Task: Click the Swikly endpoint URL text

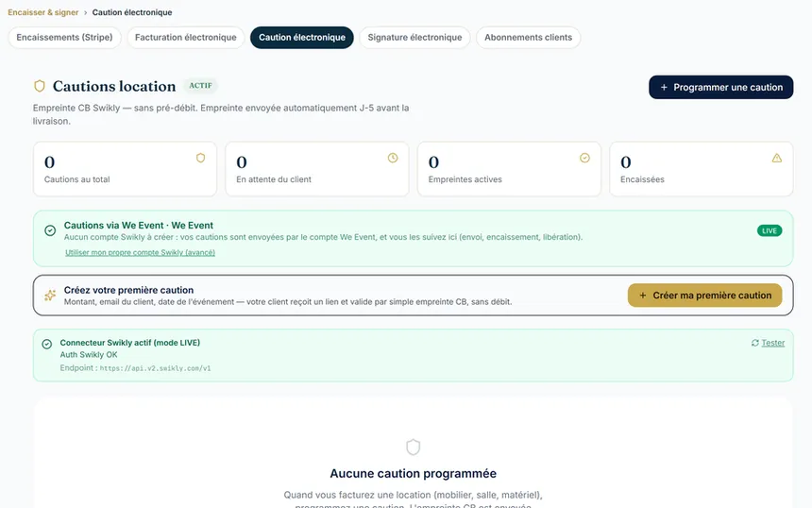Action: [156, 368]
